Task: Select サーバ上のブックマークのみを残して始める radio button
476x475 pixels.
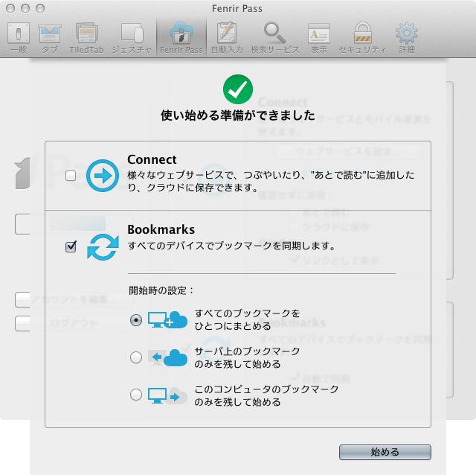Action: point(135,357)
